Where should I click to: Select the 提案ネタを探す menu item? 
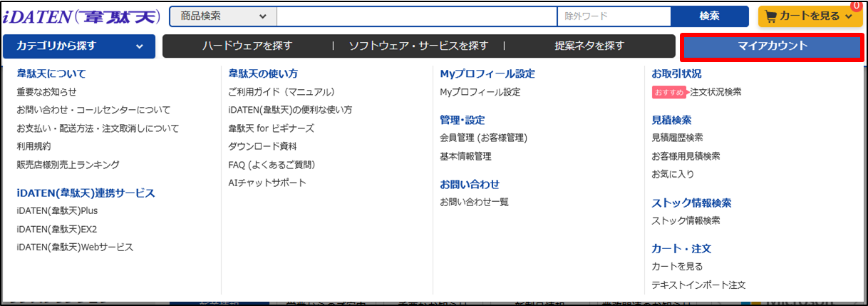589,46
